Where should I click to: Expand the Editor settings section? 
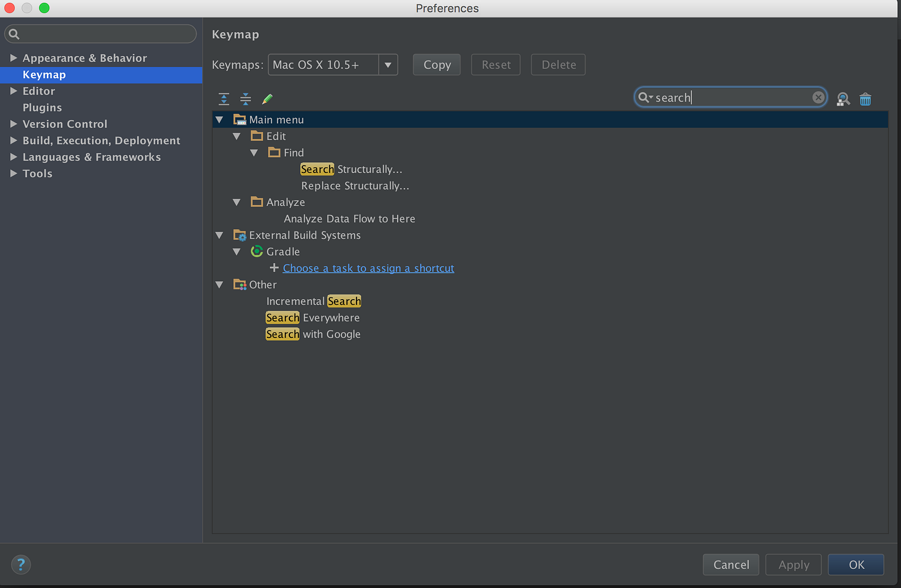pyautogui.click(x=14, y=91)
